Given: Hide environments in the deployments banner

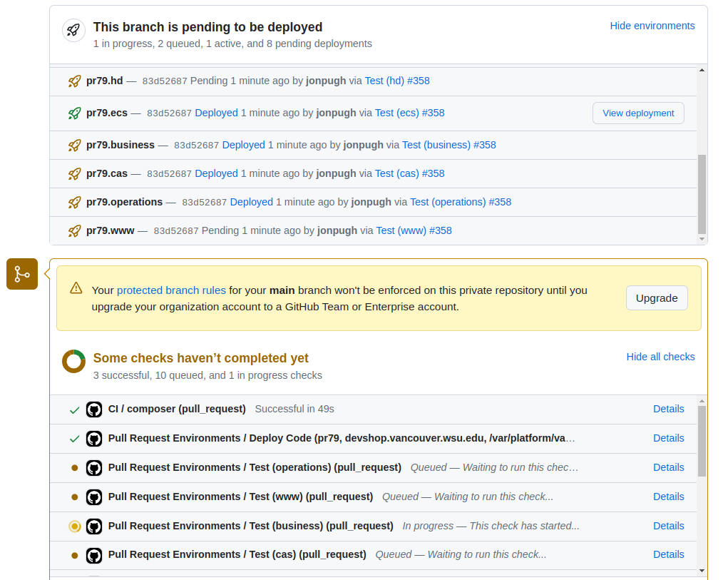Looking at the screenshot, I should (x=652, y=26).
